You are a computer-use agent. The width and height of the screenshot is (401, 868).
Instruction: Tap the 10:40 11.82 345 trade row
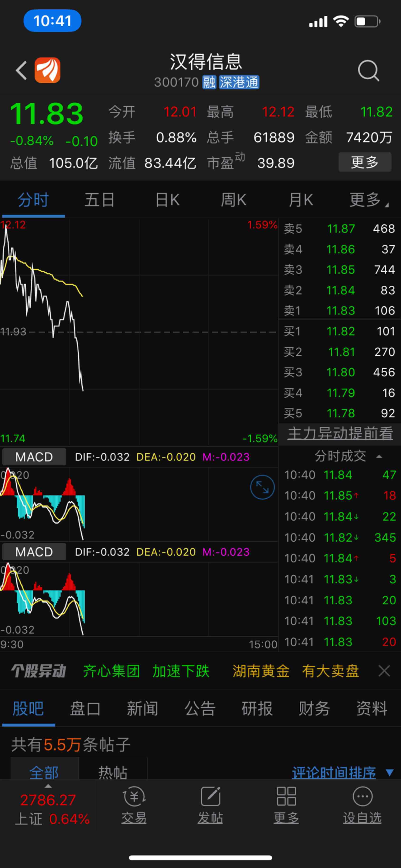pyautogui.click(x=340, y=537)
